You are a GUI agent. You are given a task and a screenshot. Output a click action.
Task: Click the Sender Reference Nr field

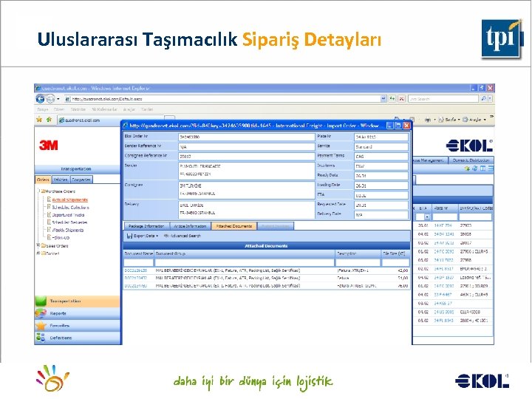coord(247,146)
